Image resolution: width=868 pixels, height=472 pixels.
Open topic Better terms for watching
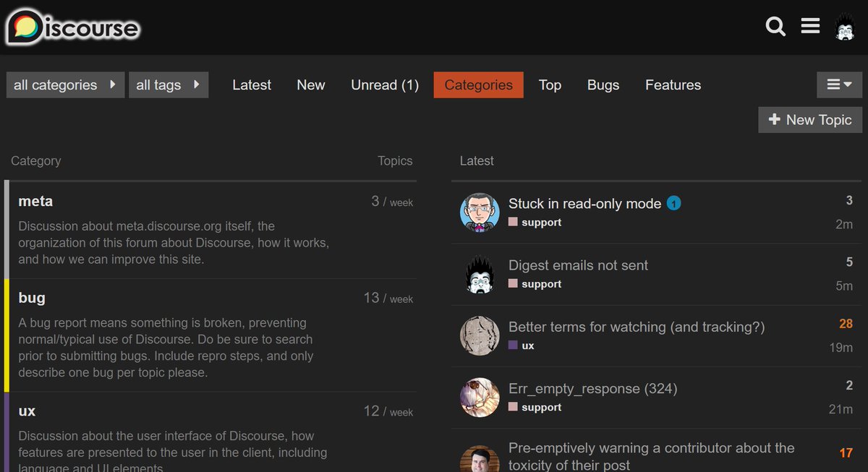(637, 327)
